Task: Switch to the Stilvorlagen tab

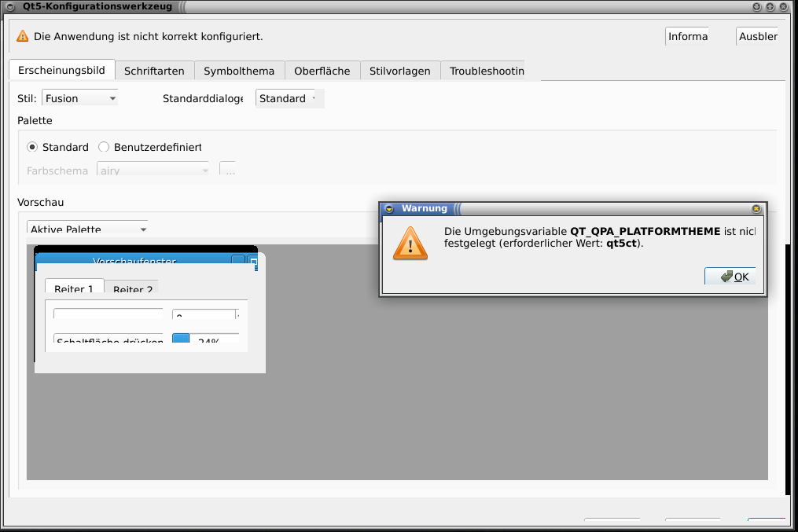Action: 399,71
